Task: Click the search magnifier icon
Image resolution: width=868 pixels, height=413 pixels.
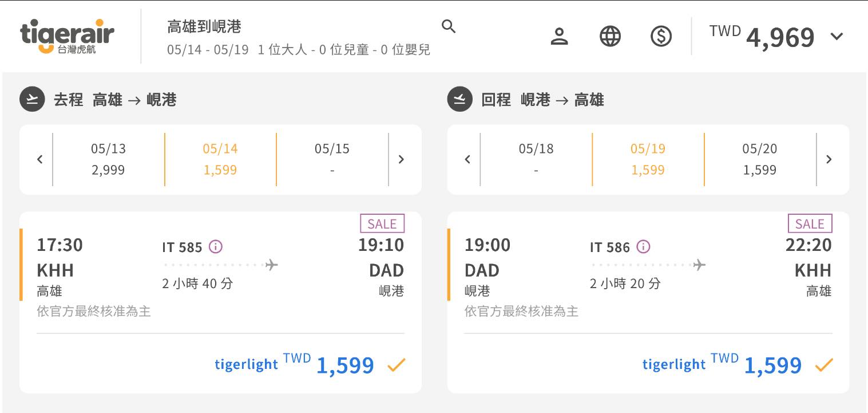Action: point(449,26)
